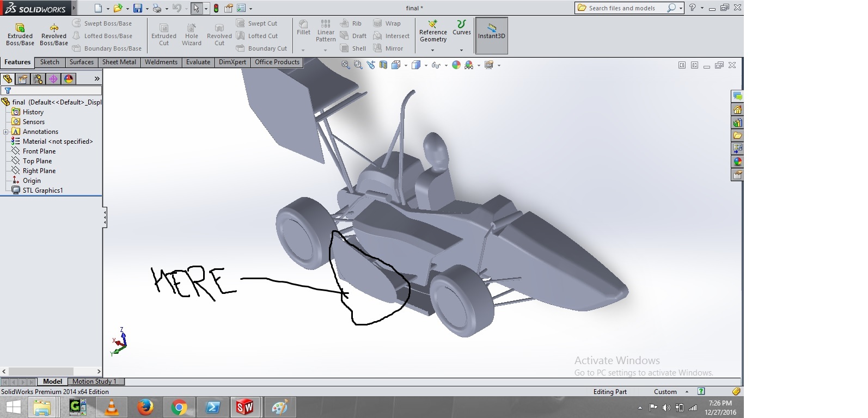Open the DisplayManager panel tab
This screenshot has height=418, width=868.
(x=69, y=79)
